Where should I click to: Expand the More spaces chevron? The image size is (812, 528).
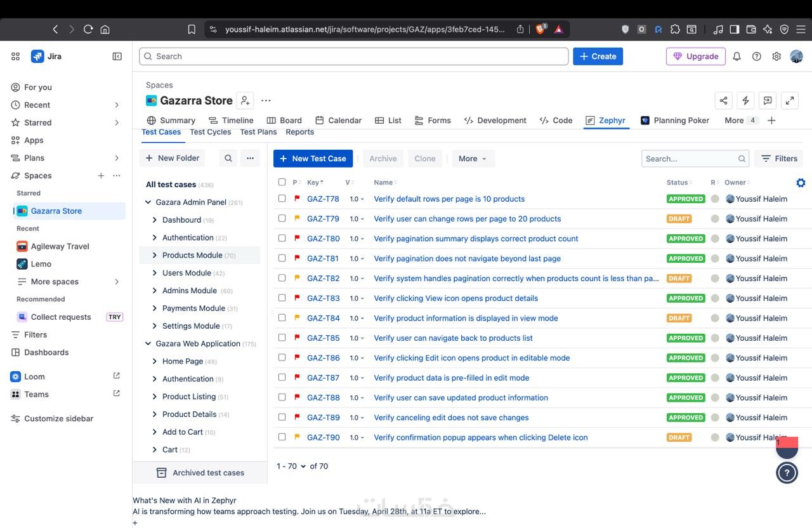tap(117, 282)
